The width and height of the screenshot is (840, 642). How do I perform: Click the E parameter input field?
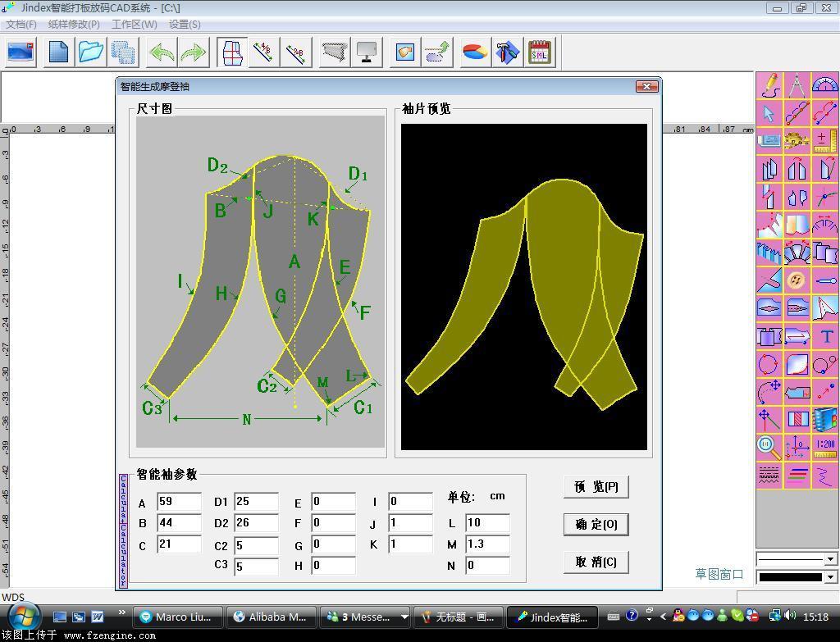tap(333, 501)
